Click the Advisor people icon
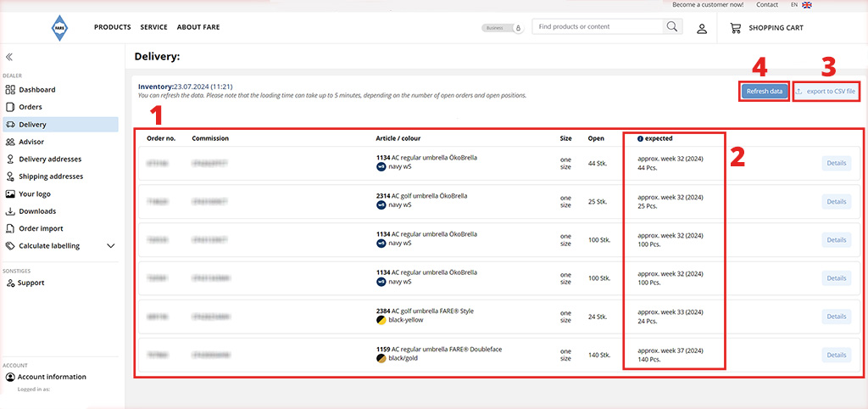Viewport: 868px width, 409px height. click(x=10, y=142)
